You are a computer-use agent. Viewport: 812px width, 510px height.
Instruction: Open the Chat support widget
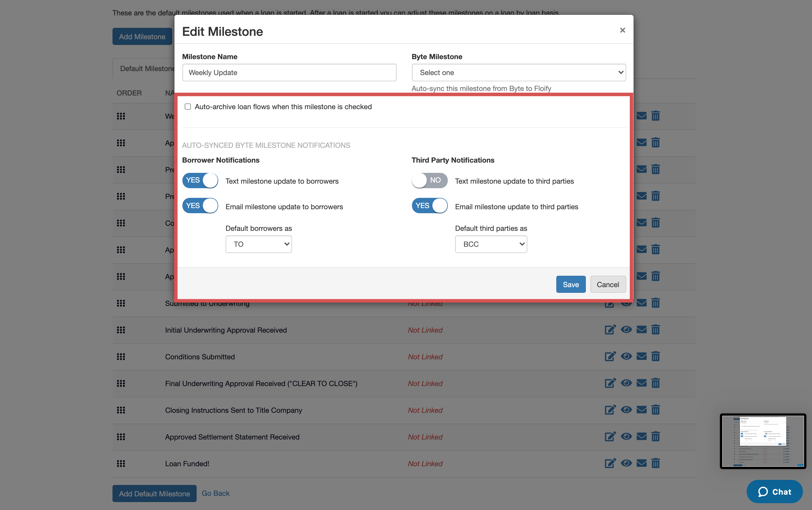[x=774, y=492]
